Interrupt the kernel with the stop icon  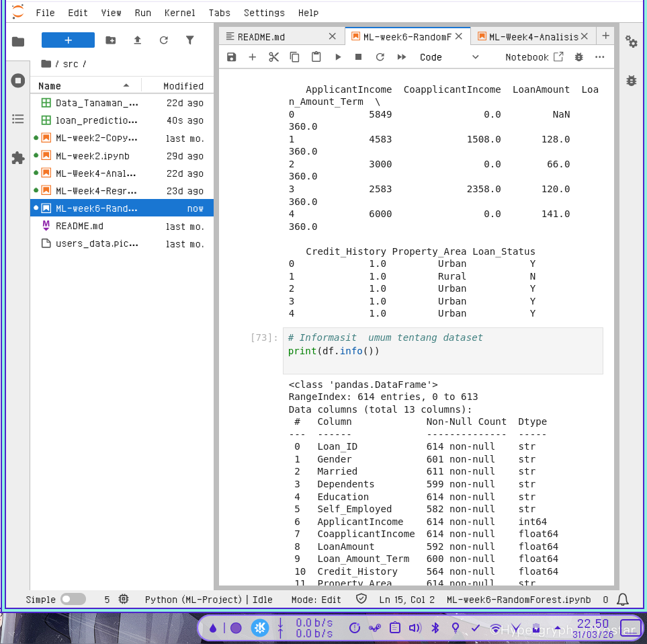[x=359, y=57]
